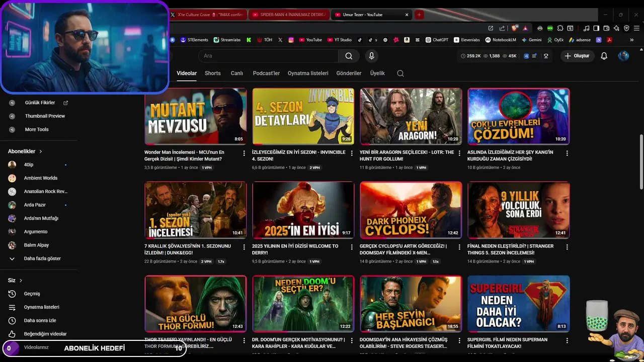Focus the Ara search field
This screenshot has height=362, width=644.
click(x=269, y=56)
